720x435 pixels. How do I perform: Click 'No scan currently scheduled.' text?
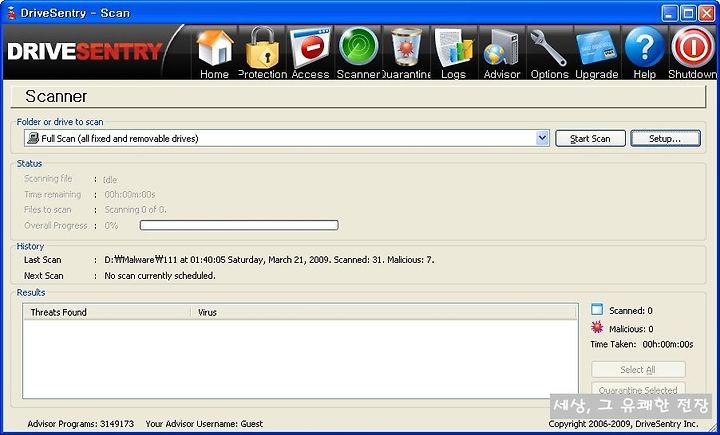[x=160, y=276]
